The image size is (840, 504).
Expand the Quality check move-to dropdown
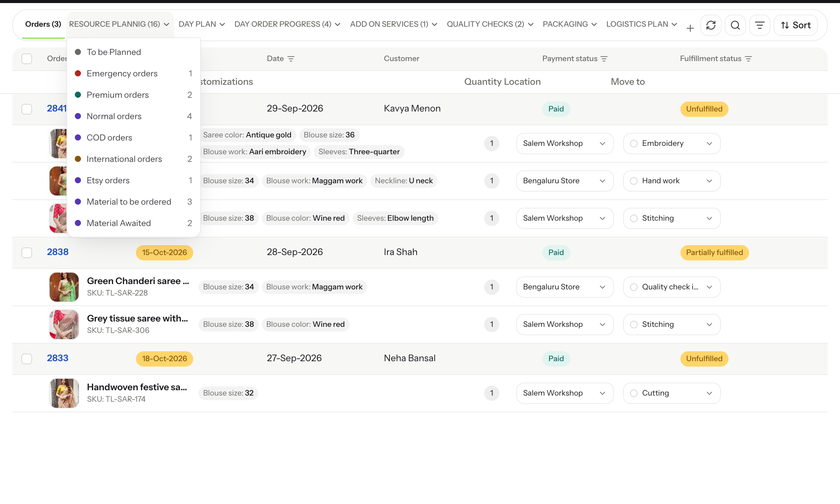(x=672, y=287)
